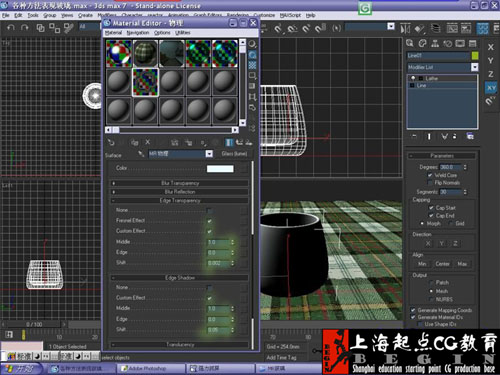Restrict to Y axis constraint
The height and width of the screenshot is (375, 500).
[491, 60]
